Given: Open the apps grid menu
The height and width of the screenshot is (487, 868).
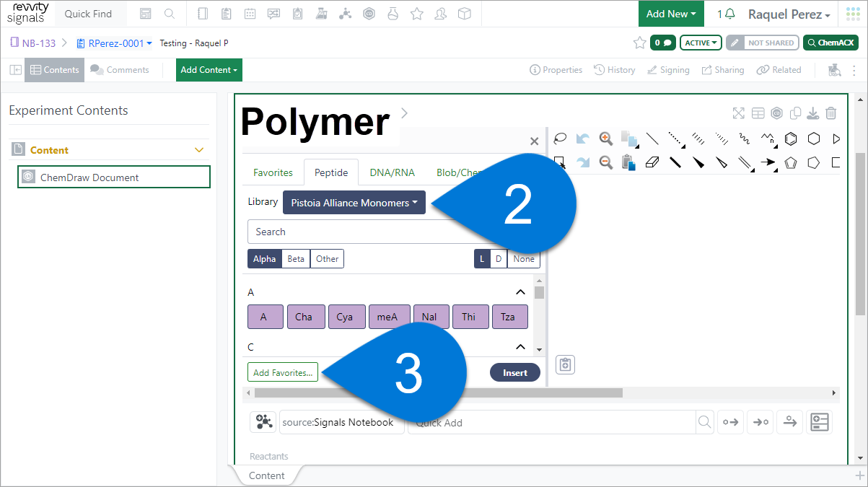Looking at the screenshot, I should tap(854, 14).
